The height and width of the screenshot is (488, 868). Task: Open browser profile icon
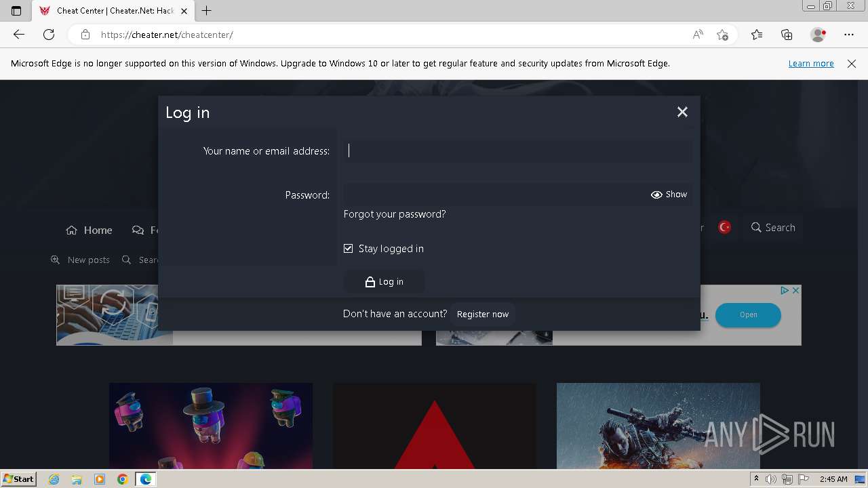[818, 35]
